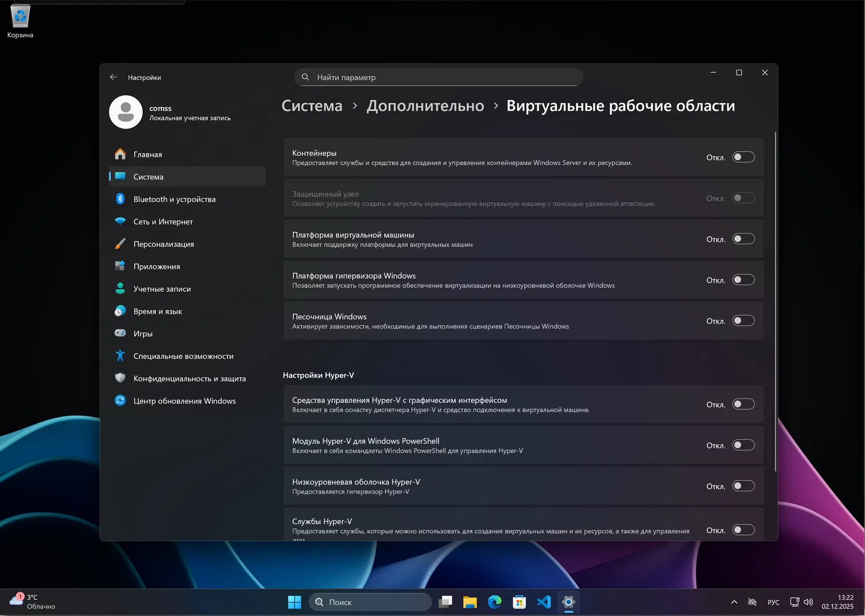Click the back arrow in Settings
The width and height of the screenshot is (865, 616).
[x=114, y=77]
